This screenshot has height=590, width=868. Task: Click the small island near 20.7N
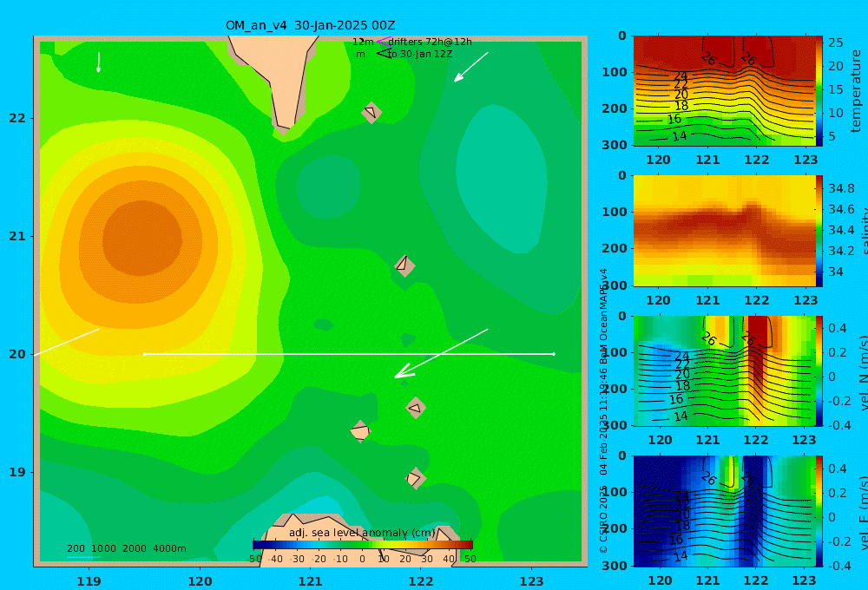(404, 265)
